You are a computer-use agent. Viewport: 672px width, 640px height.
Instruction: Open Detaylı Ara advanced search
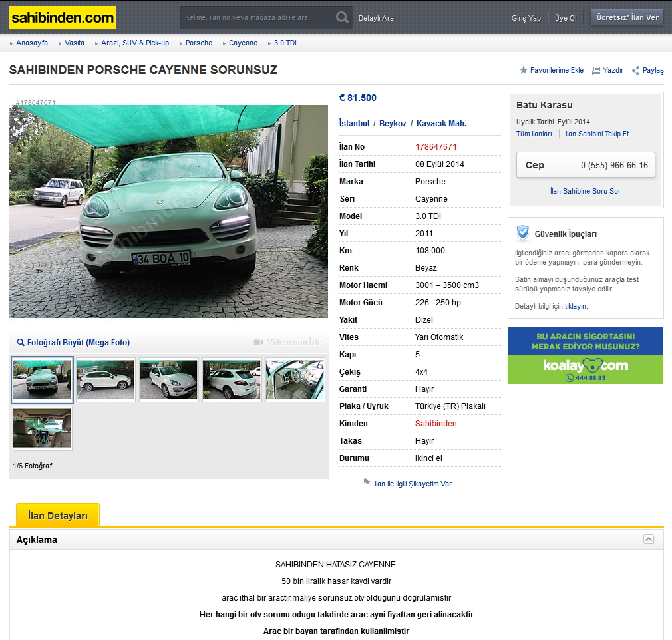(x=376, y=18)
